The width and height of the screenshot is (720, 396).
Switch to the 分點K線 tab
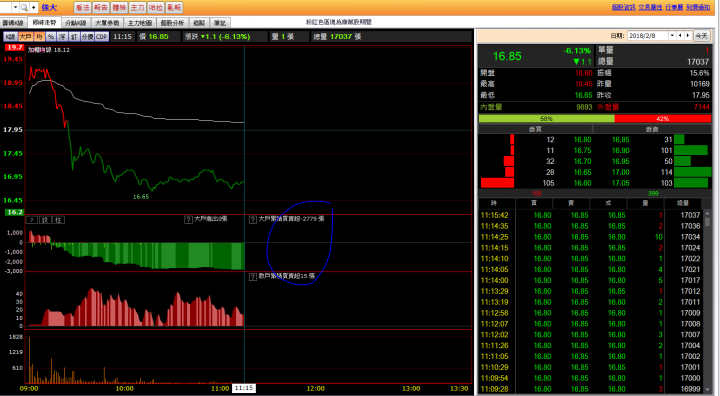click(x=76, y=23)
